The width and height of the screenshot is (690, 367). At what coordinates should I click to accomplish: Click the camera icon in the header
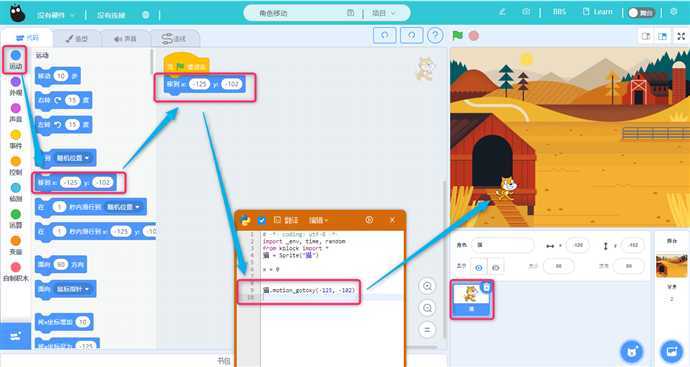[x=526, y=12]
